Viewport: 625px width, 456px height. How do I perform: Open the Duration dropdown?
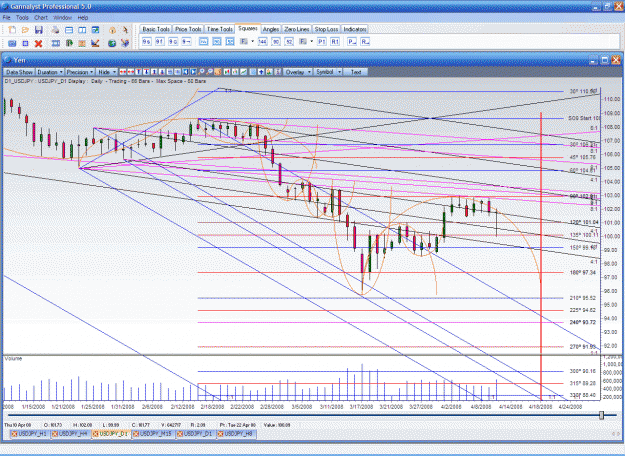[x=50, y=72]
